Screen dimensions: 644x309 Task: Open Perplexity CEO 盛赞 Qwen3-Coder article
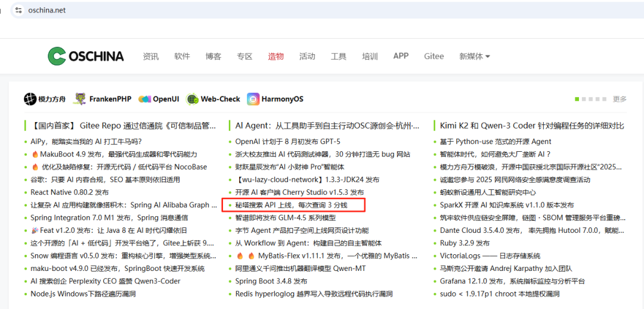tap(105, 282)
